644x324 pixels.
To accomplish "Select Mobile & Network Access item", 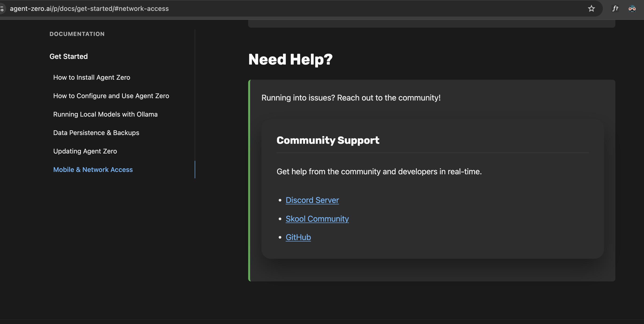I will [93, 170].
